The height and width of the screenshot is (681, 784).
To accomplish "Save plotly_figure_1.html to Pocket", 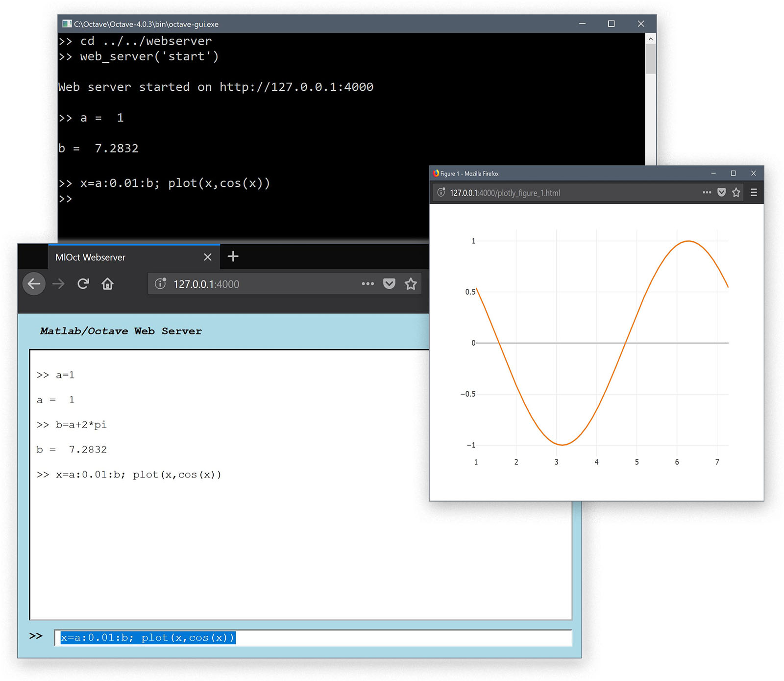I will (x=721, y=193).
